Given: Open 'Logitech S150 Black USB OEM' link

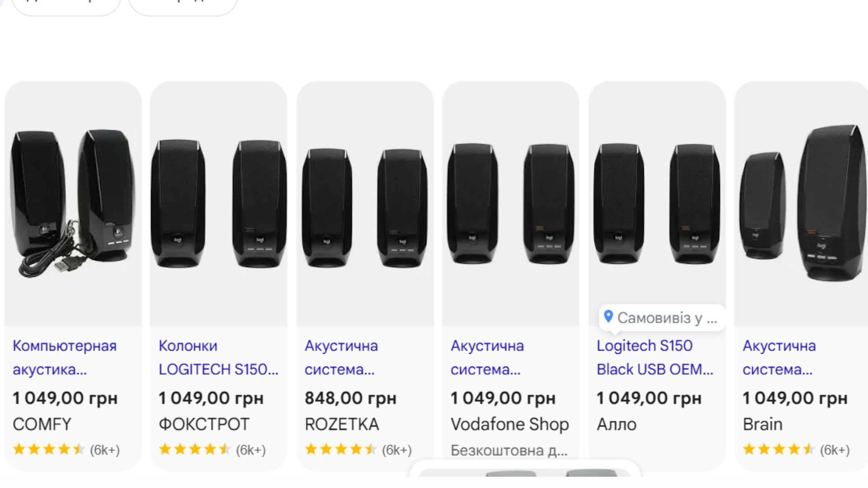Looking at the screenshot, I should click(655, 357).
